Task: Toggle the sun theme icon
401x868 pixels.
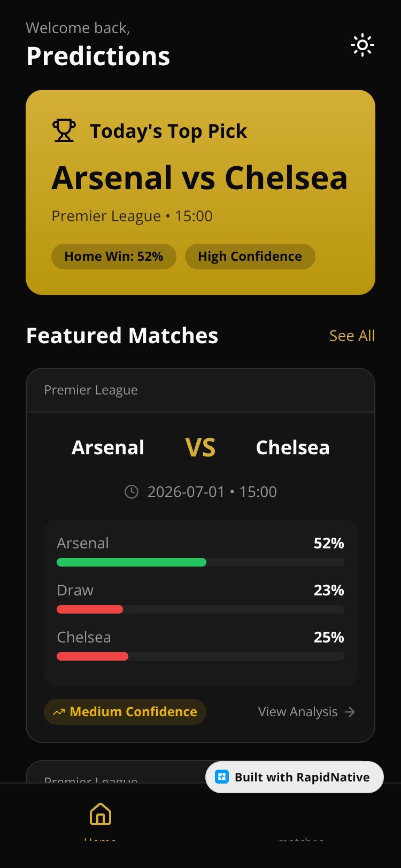Action: pyautogui.click(x=363, y=45)
